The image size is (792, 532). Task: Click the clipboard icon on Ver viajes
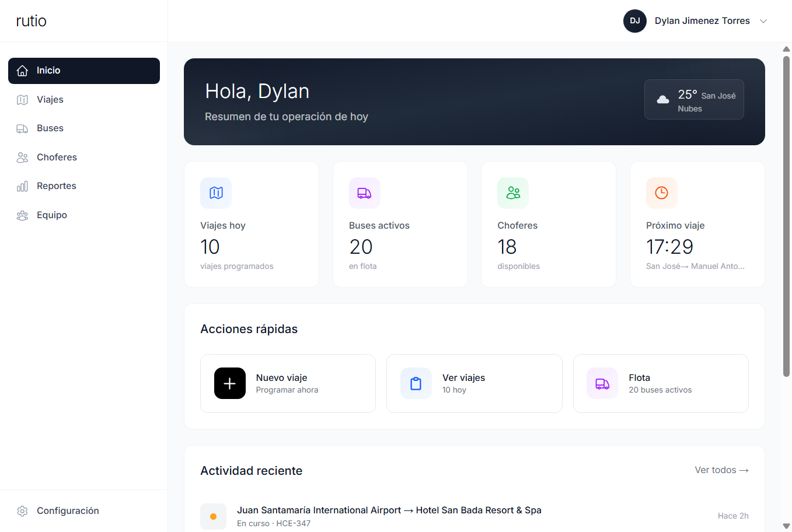416,383
